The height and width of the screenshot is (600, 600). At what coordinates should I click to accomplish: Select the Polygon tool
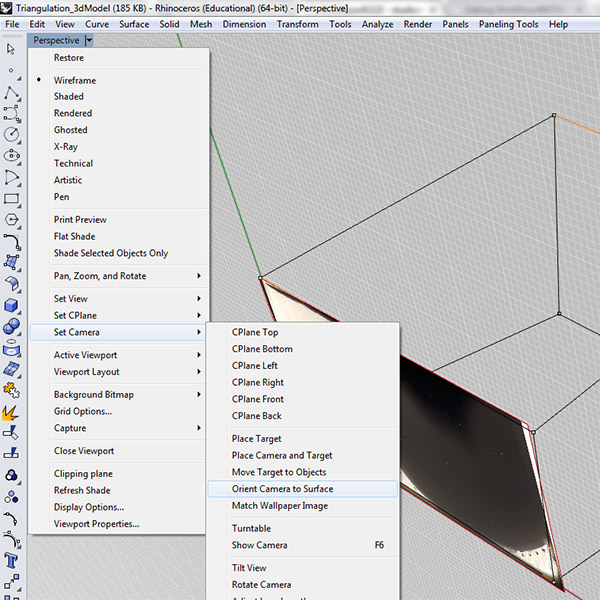11,220
